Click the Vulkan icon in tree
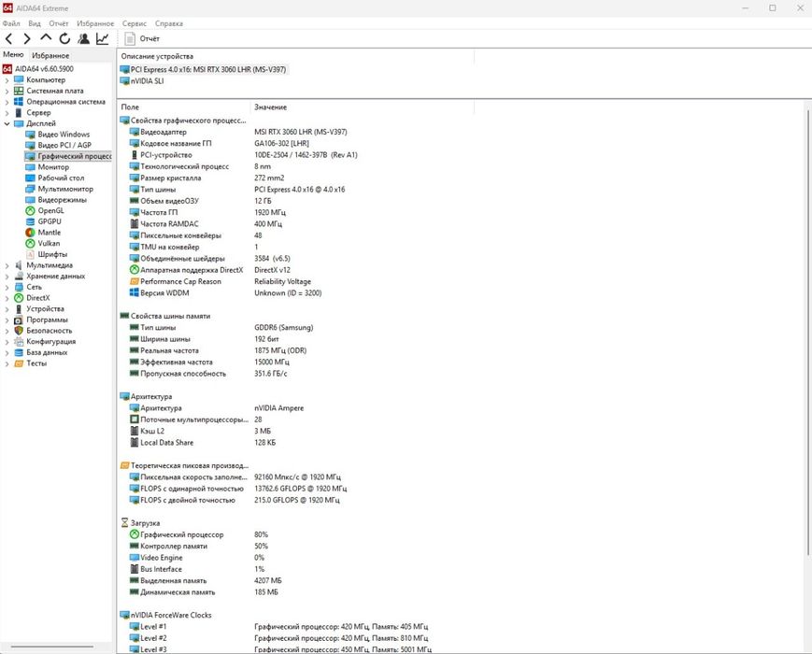Screen dimensions: 812x654 (30, 243)
